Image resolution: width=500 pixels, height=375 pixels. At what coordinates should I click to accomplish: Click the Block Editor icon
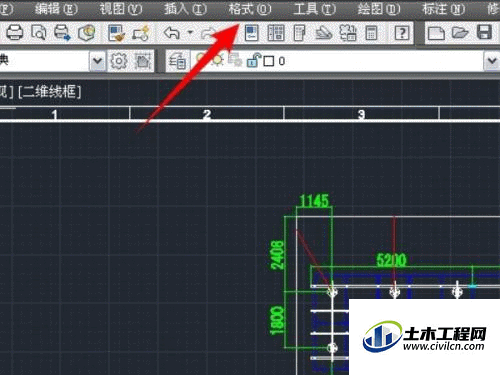(140, 33)
